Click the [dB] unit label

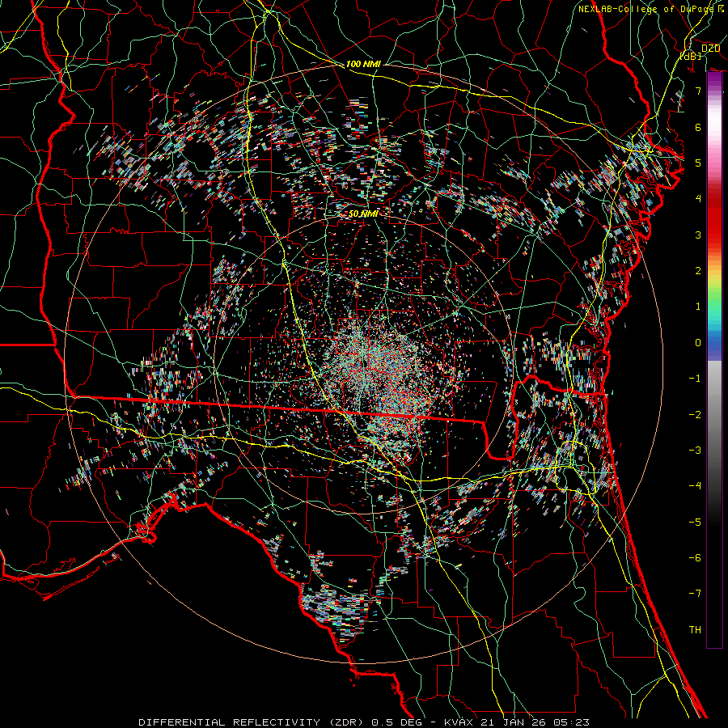(x=691, y=56)
